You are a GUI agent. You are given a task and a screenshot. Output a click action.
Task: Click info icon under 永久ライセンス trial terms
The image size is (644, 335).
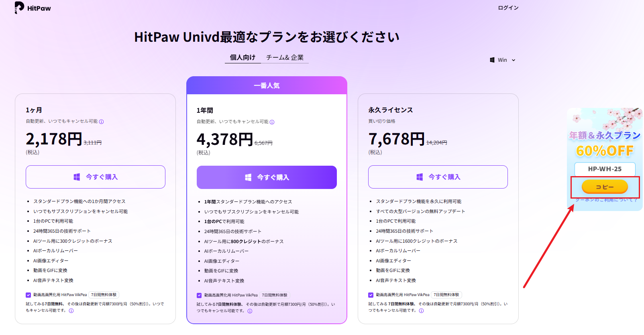(x=422, y=311)
